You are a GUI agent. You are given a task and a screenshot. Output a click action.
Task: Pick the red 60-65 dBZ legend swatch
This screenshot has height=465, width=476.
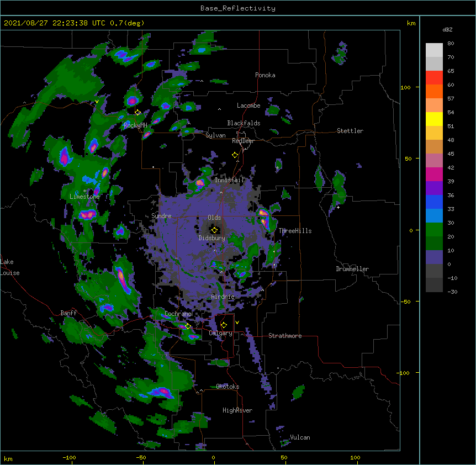[x=434, y=78]
